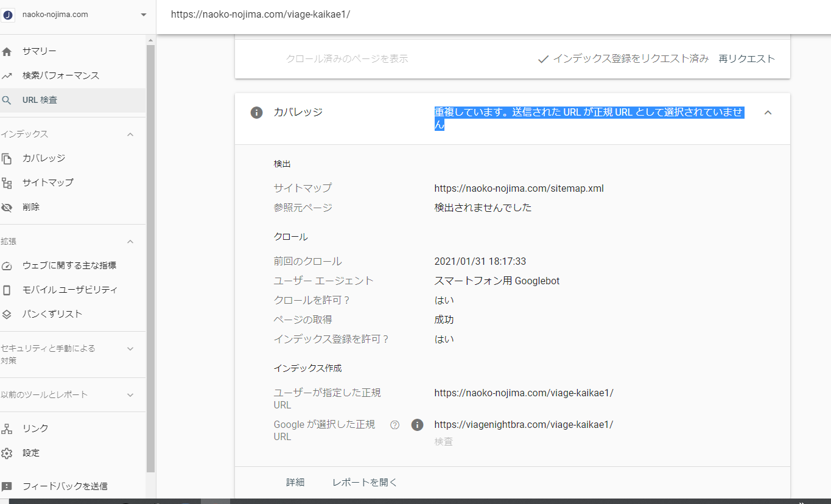Image resolution: width=831 pixels, height=504 pixels.
Task: Click the サイトマップ label in 検出 section
Action: 303,188
